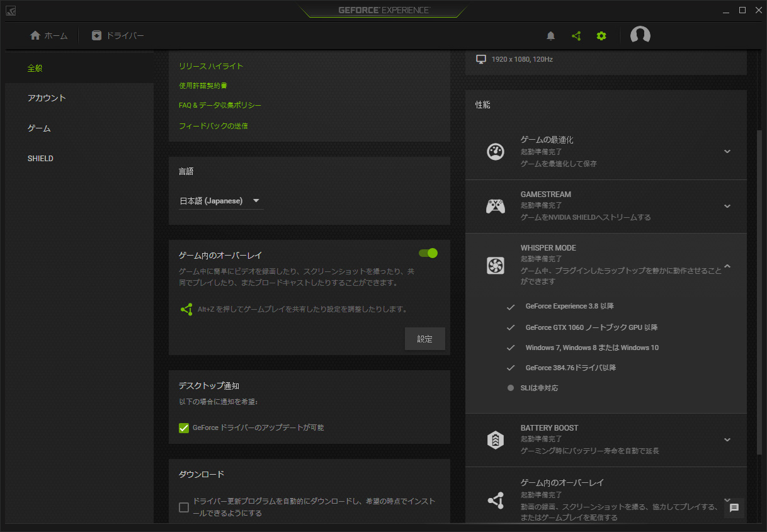
Task: Click the WHISPER MODE fan icon
Action: (x=496, y=266)
